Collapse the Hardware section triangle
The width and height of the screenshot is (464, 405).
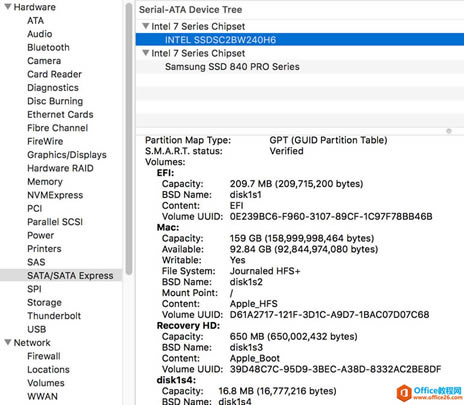tap(8, 7)
